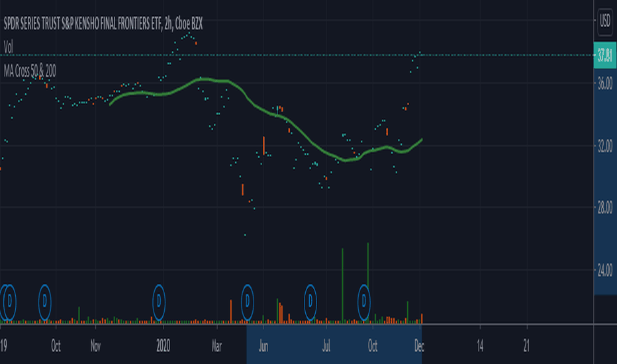Select the tall orange candle above Jun
This screenshot has width=617, height=364.
point(263,146)
